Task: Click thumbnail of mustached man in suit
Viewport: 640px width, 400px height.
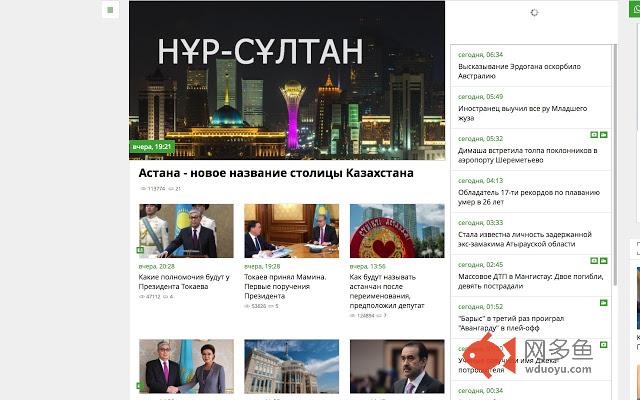Action: coord(397,367)
